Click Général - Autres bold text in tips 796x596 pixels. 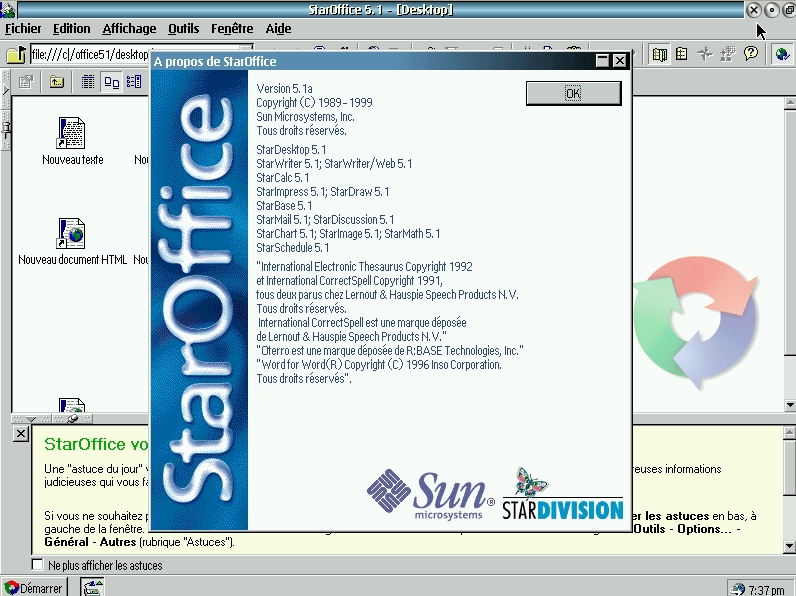pos(90,542)
